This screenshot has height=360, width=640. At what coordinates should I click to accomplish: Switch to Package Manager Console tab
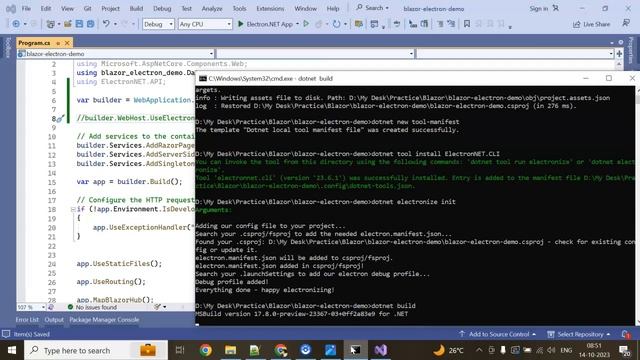click(x=104, y=320)
